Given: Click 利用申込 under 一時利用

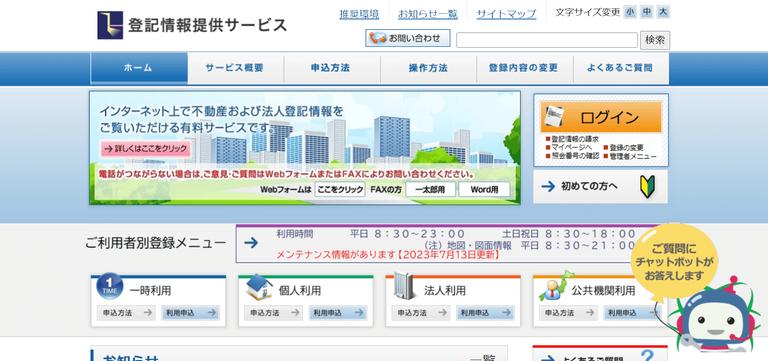Looking at the screenshot, I should pos(191,313).
